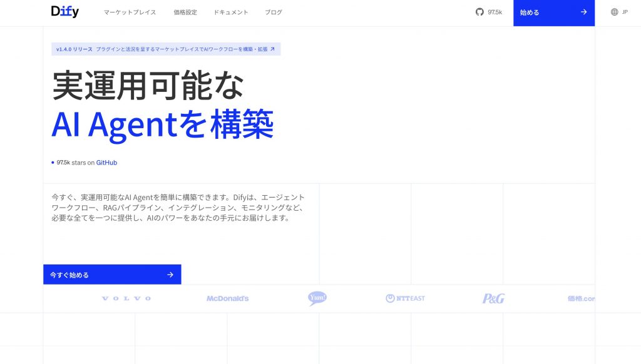Click the blue 始める button
The height and width of the screenshot is (364, 641).
point(554,13)
